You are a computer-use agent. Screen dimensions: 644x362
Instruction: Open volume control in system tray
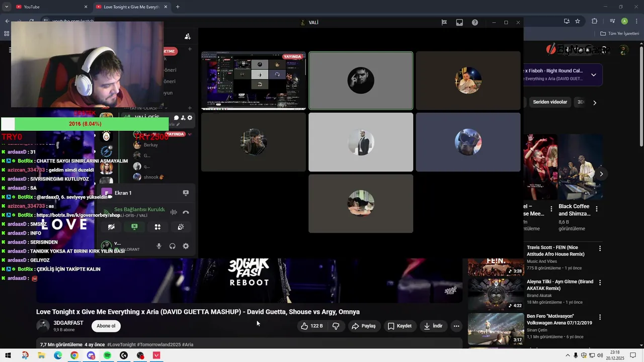pos(600,355)
